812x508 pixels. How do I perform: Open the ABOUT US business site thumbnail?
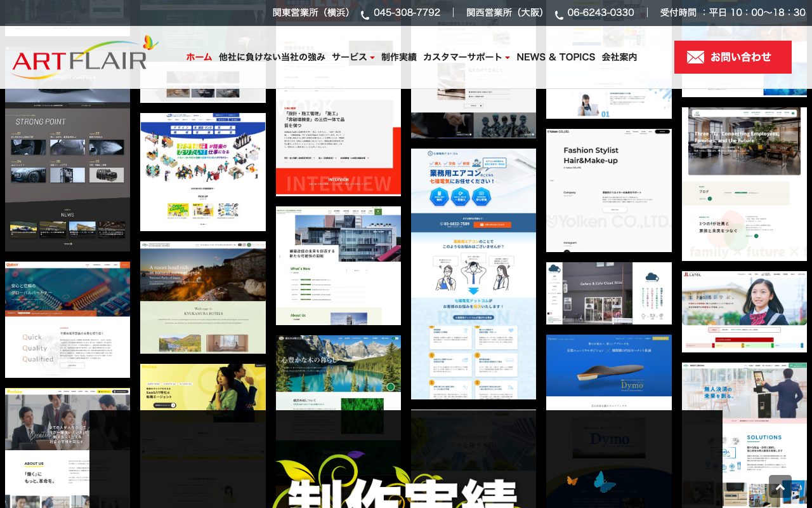click(68, 448)
